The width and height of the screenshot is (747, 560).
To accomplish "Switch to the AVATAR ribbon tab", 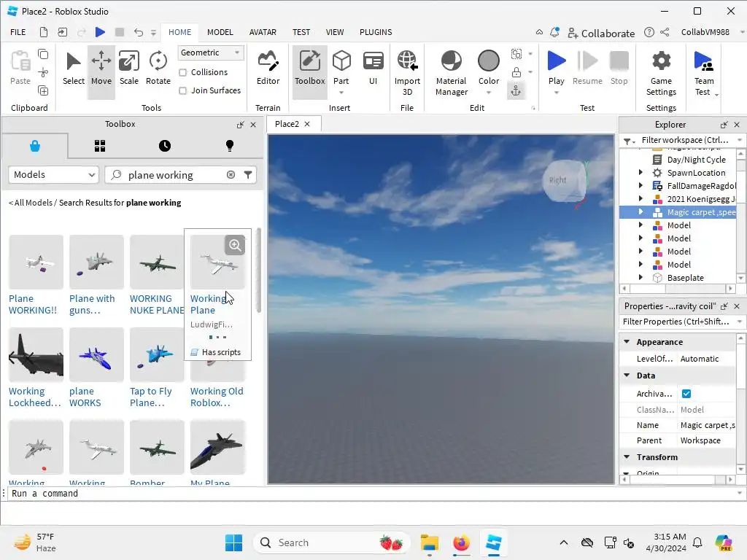I will pos(263,32).
